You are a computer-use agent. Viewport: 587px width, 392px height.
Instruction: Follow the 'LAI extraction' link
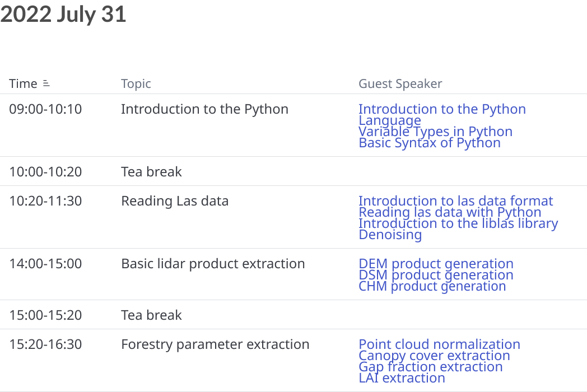(402, 378)
